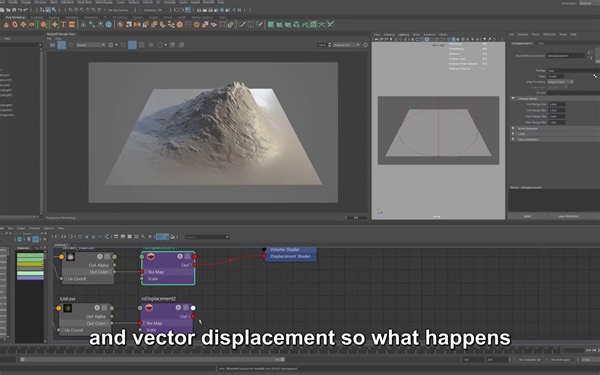This screenshot has height=375, width=600.
Task: Click the orange T Polygon Type shelf icon
Action: 64,24
